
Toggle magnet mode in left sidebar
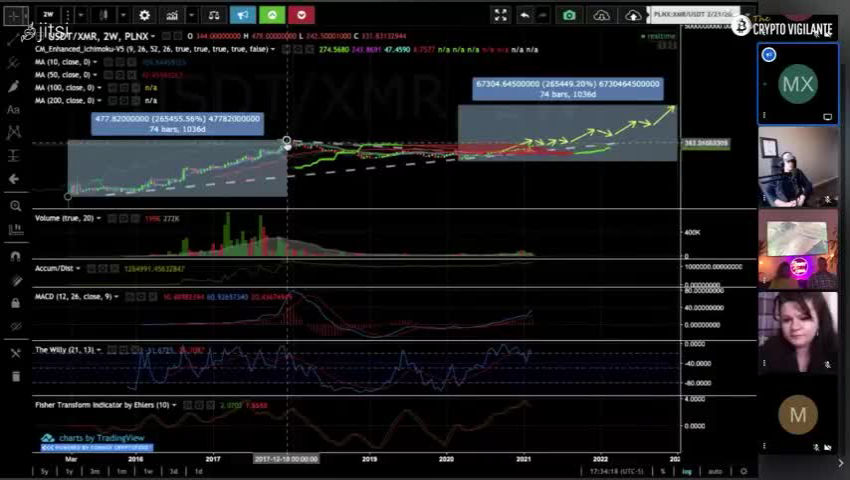tap(15, 256)
